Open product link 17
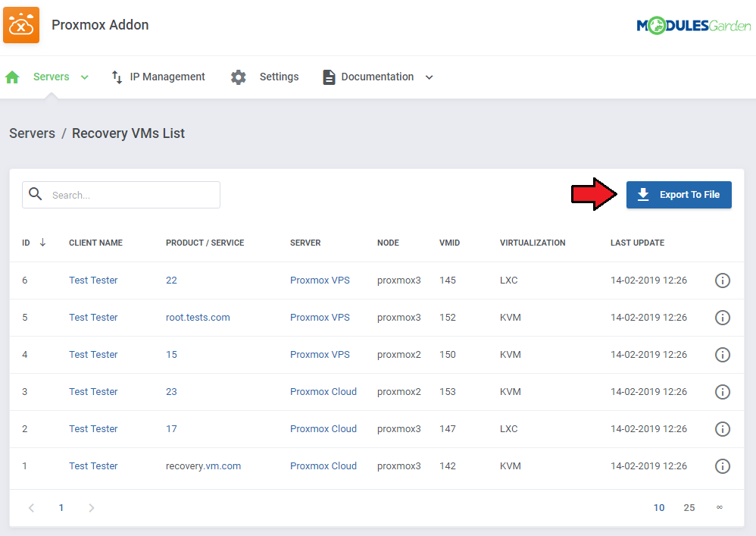The width and height of the screenshot is (756, 536). (171, 429)
